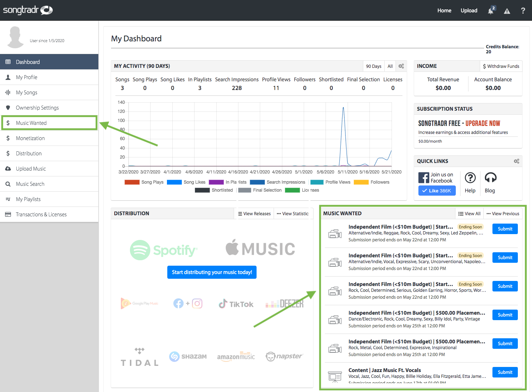
Task: Click the magnifier icon next to Music Search
Action: 8,184
